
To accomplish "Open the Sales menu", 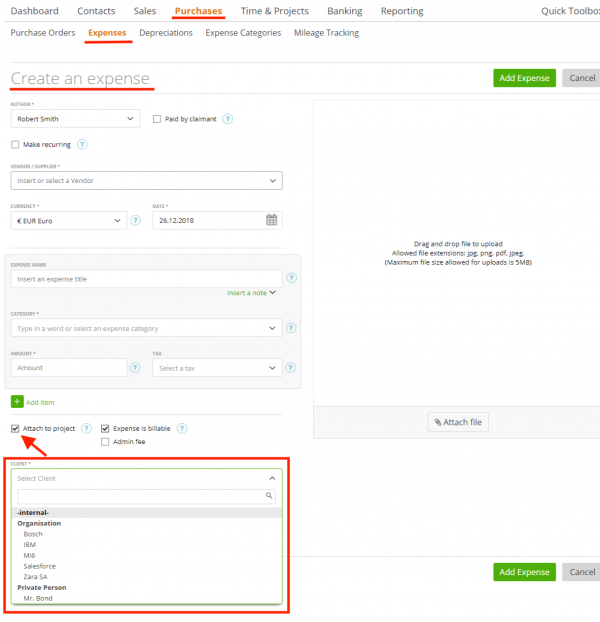I will click(x=145, y=11).
